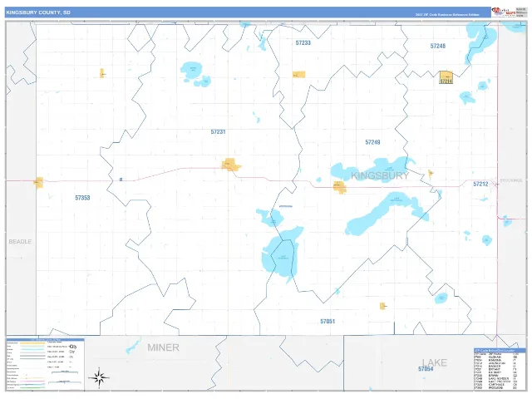
Task: Select ZIP code label 57231
Action: (218, 131)
